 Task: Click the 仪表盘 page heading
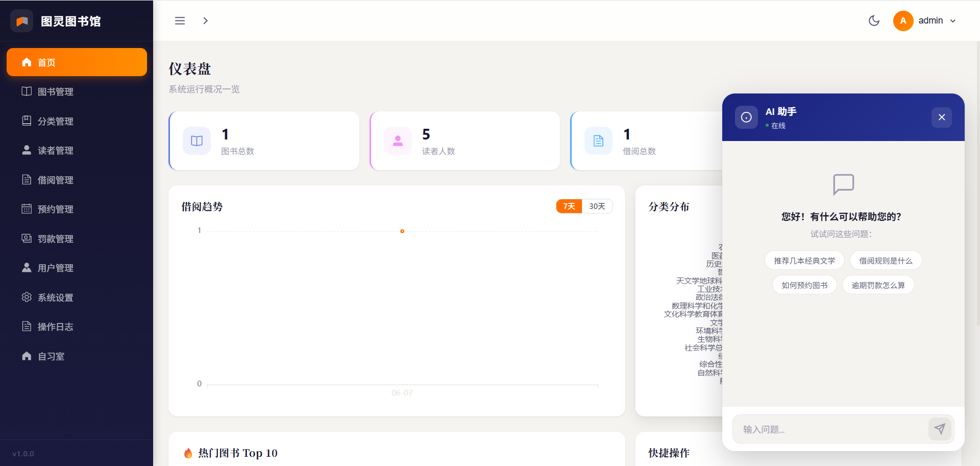(x=190, y=68)
